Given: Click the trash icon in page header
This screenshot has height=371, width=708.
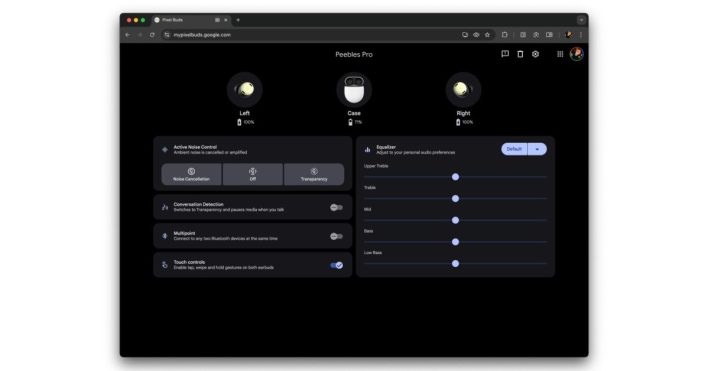Looking at the screenshot, I should pos(520,54).
